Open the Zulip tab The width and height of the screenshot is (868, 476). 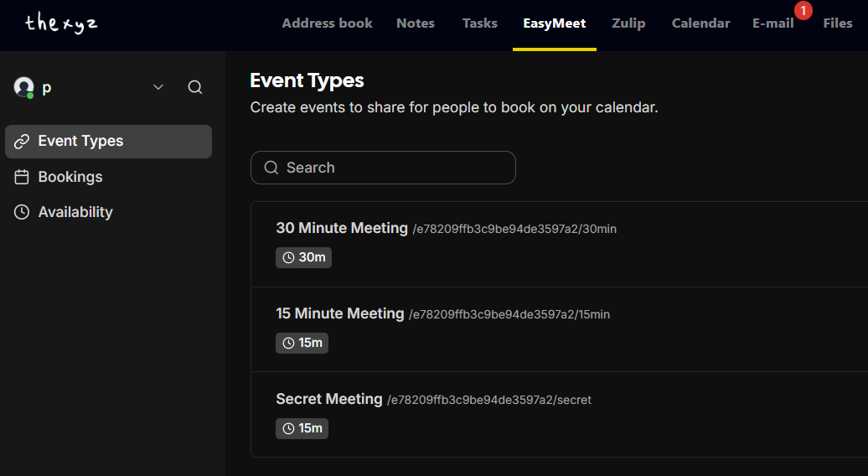628,23
